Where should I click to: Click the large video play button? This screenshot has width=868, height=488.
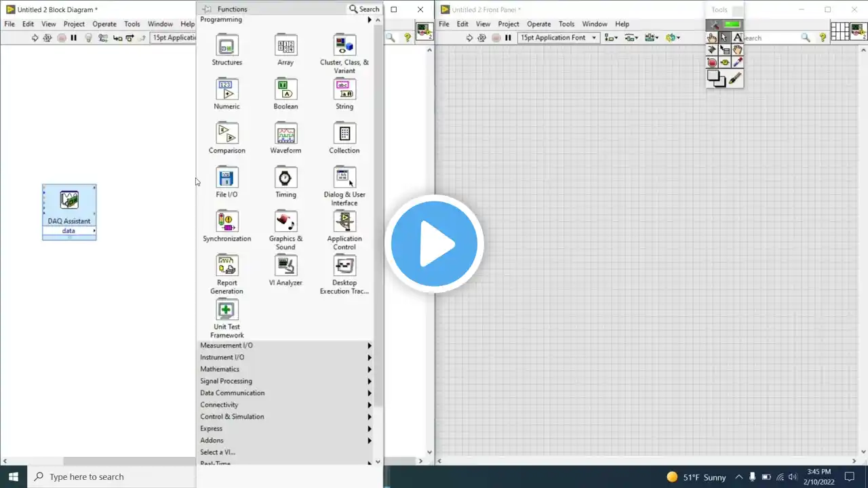[434, 244]
